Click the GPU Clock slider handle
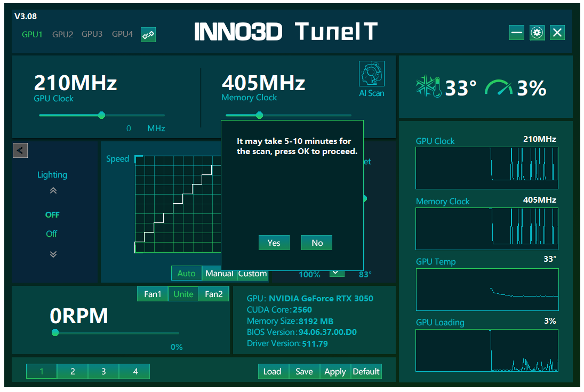This screenshot has height=392, width=584. [101, 115]
